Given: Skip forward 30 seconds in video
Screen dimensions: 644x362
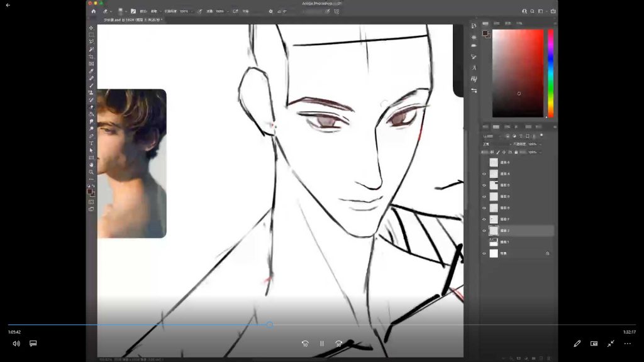Looking at the screenshot, I should click(339, 344).
